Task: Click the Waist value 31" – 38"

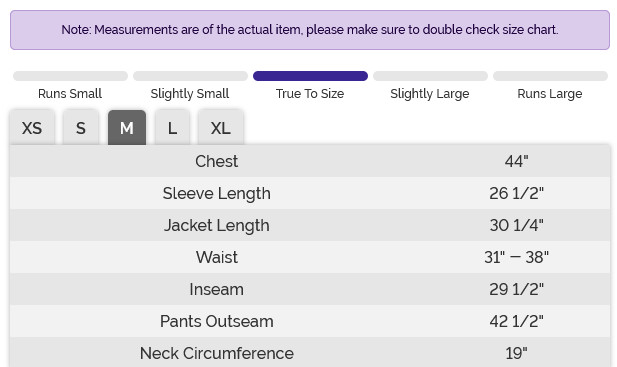Action: click(516, 257)
